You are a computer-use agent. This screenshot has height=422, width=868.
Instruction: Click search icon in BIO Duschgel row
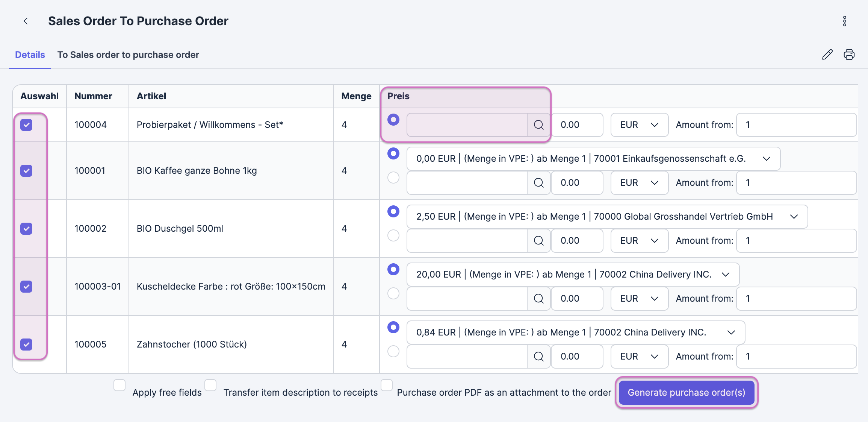pos(538,241)
